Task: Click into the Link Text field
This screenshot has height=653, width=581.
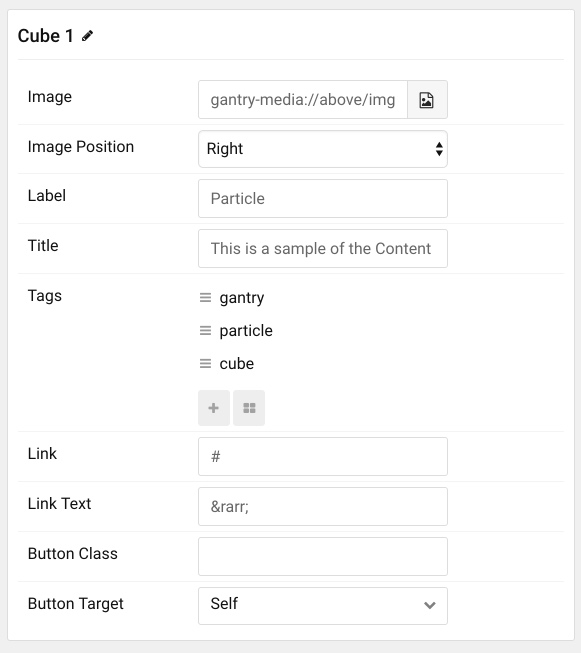Action: point(323,506)
